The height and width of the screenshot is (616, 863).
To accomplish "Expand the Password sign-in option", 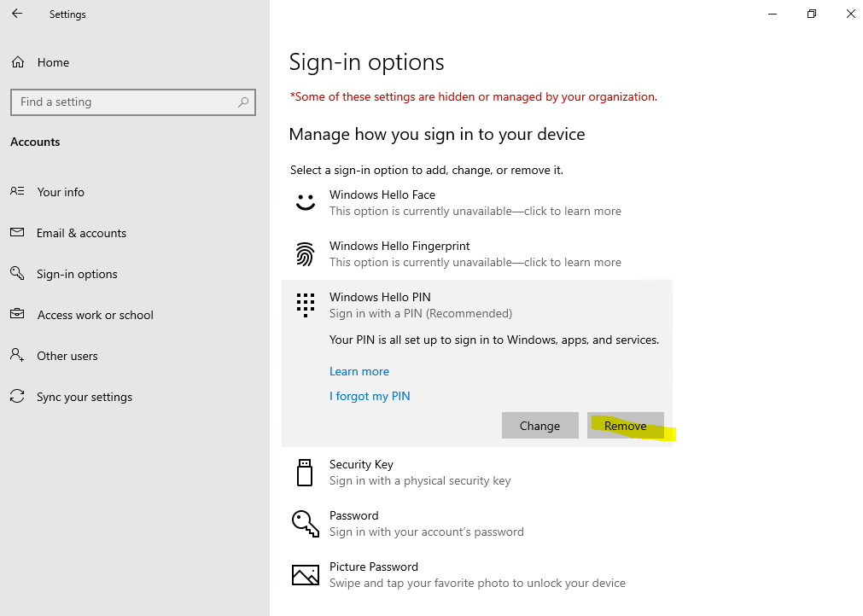I will point(477,524).
